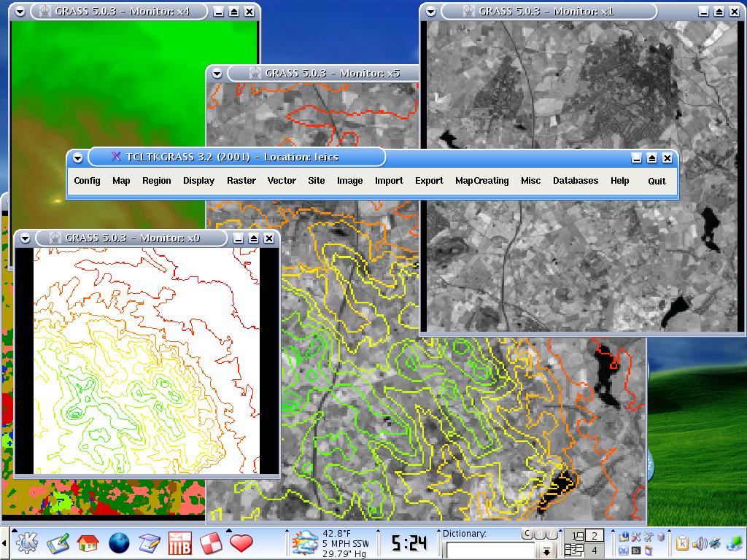The image size is (747, 560).
Task: Open window menu arrow of TCLTKGRASS window
Action: (x=77, y=158)
